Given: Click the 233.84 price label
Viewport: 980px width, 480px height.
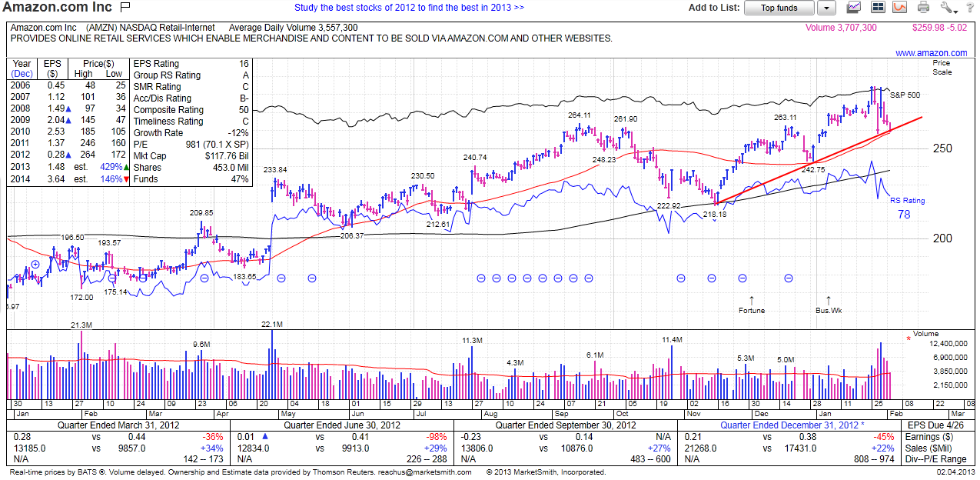Looking at the screenshot, I should (275, 170).
